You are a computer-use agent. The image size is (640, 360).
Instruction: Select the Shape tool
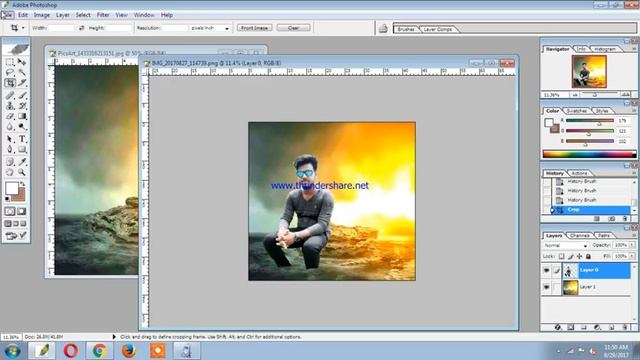click(22, 149)
